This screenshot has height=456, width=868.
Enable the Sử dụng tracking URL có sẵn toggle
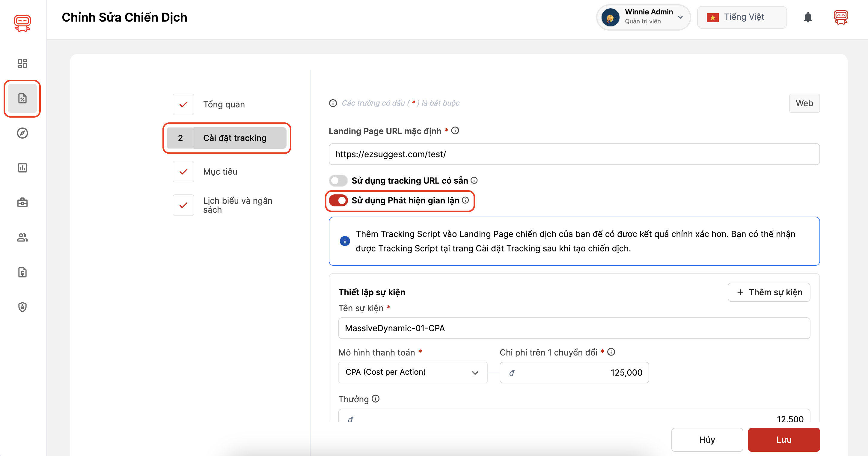tap(338, 180)
